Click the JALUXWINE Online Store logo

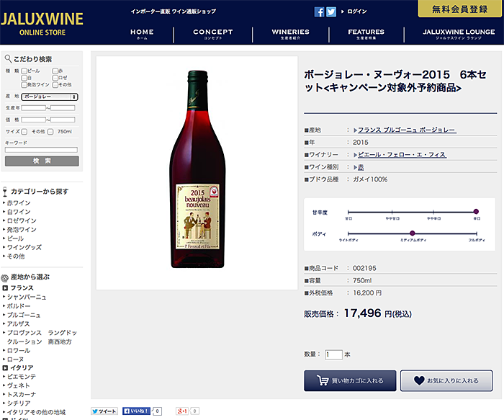point(42,24)
